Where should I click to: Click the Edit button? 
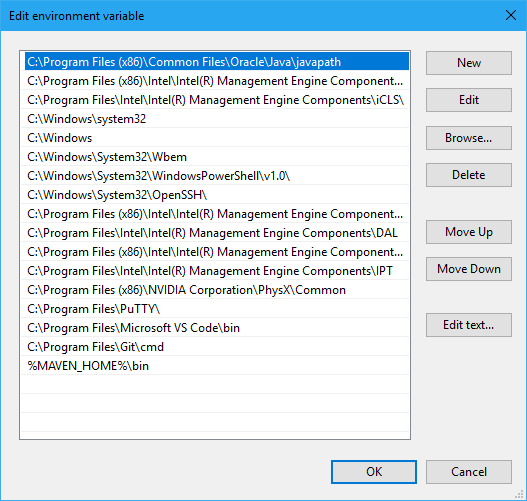pyautogui.click(x=469, y=100)
